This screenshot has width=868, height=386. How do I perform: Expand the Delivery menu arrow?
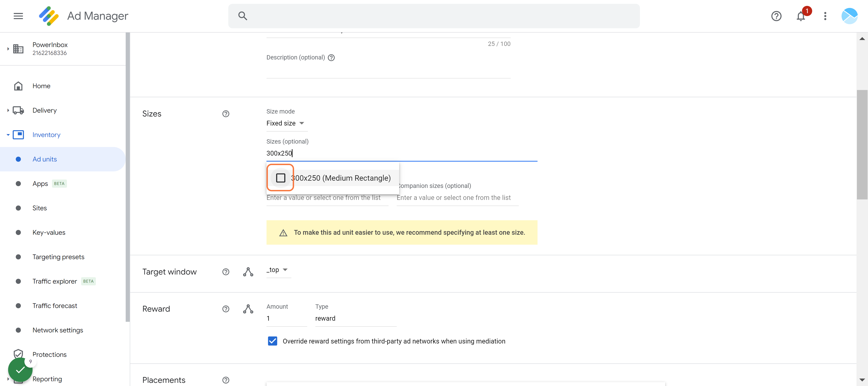8,110
